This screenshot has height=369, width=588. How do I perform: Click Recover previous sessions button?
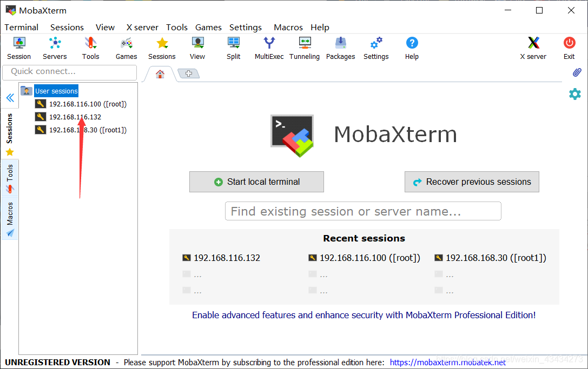pos(472,182)
